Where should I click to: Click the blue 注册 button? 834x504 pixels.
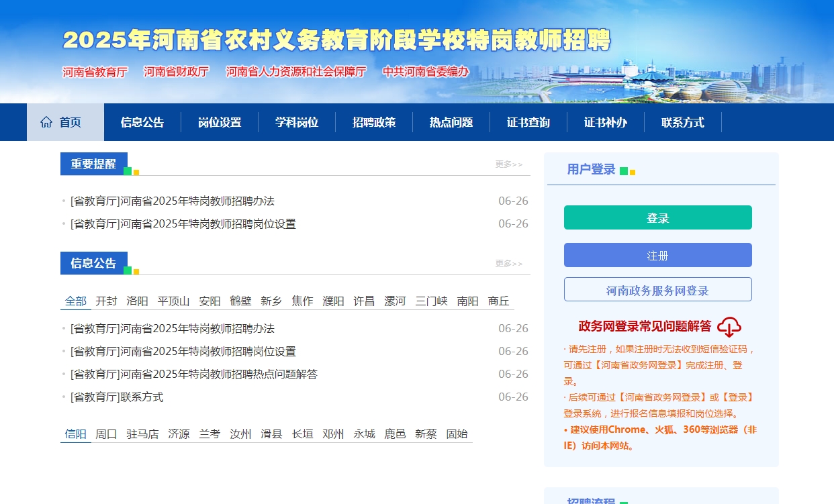[x=657, y=254]
